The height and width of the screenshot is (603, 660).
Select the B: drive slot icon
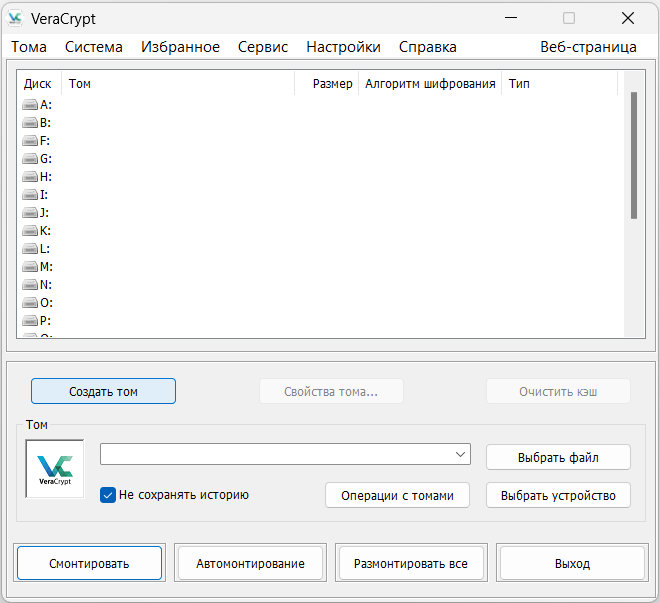30,122
